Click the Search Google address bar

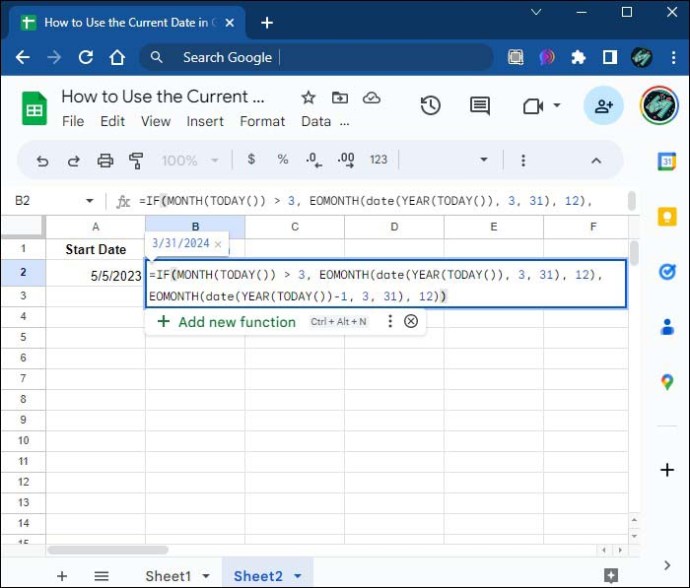[x=316, y=57]
